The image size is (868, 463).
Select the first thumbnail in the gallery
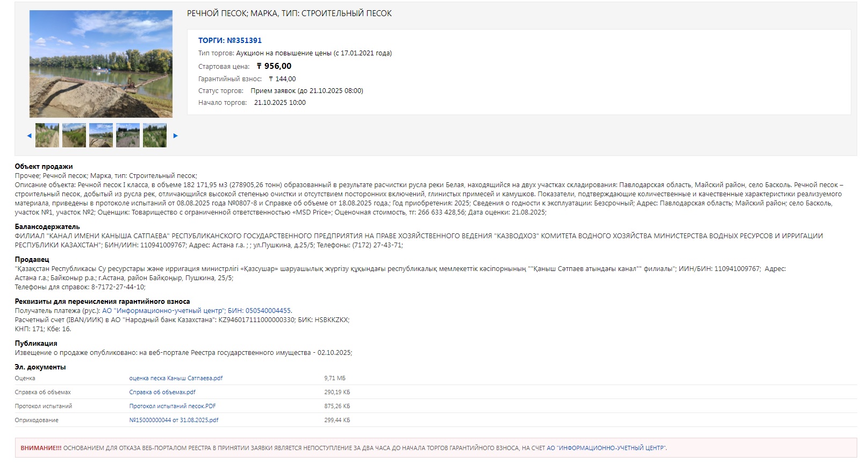(47, 136)
